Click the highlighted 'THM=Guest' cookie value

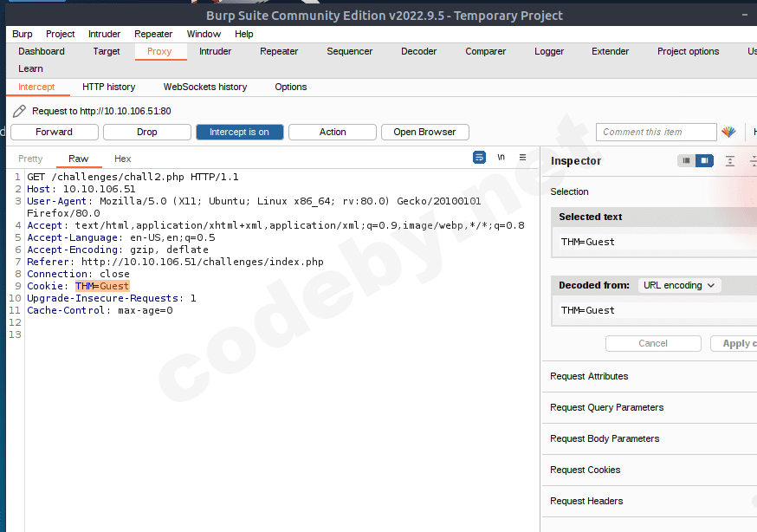tap(102, 286)
